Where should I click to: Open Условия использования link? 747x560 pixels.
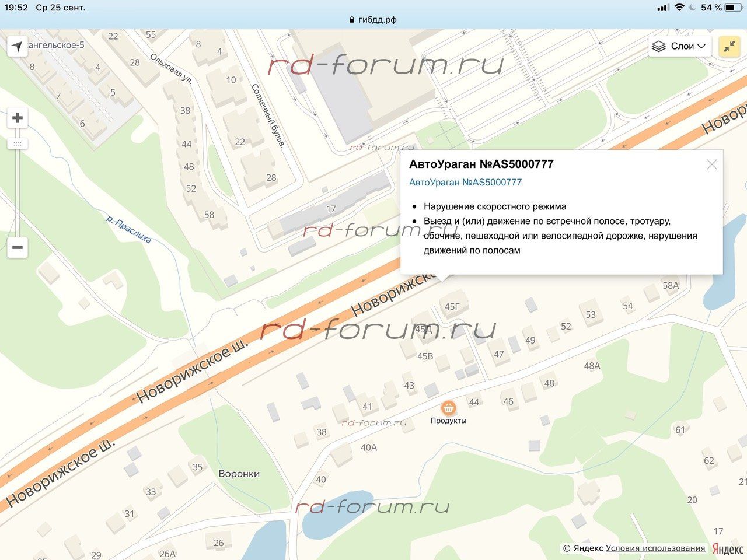(x=655, y=548)
